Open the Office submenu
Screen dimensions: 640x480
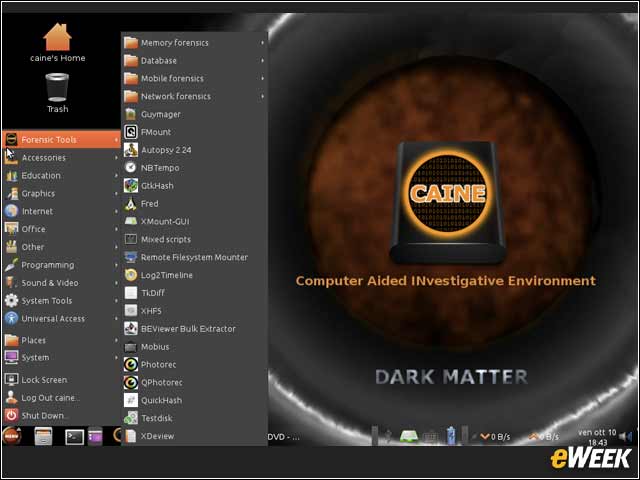pyautogui.click(x=62, y=229)
